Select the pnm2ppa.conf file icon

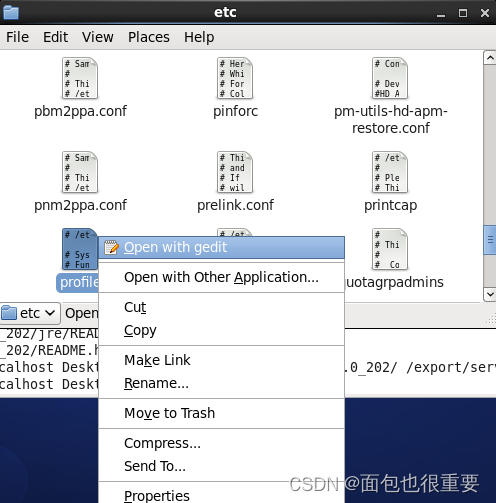click(x=80, y=172)
